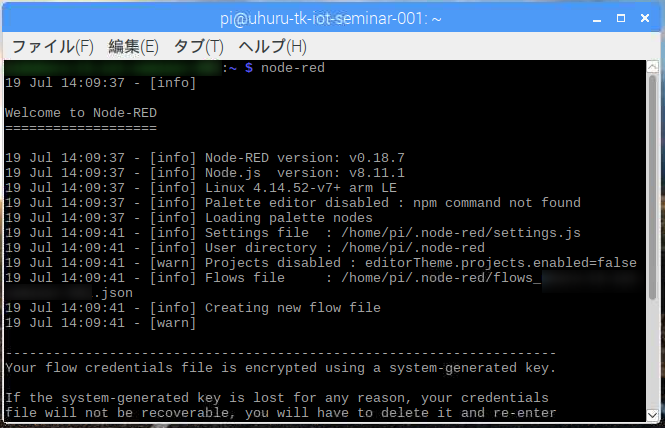This screenshot has height=428, width=665.
Task: Maximize the terminal window
Action: [622, 17]
